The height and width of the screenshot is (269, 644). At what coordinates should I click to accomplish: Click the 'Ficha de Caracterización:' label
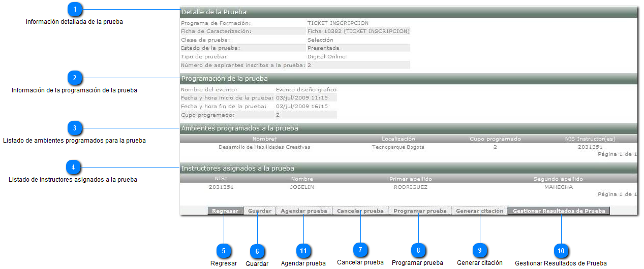[216, 31]
